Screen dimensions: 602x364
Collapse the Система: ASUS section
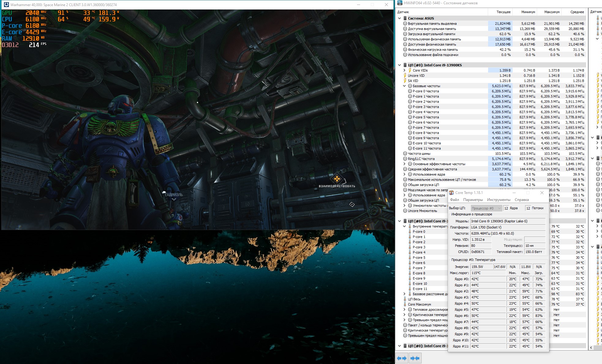tap(399, 18)
